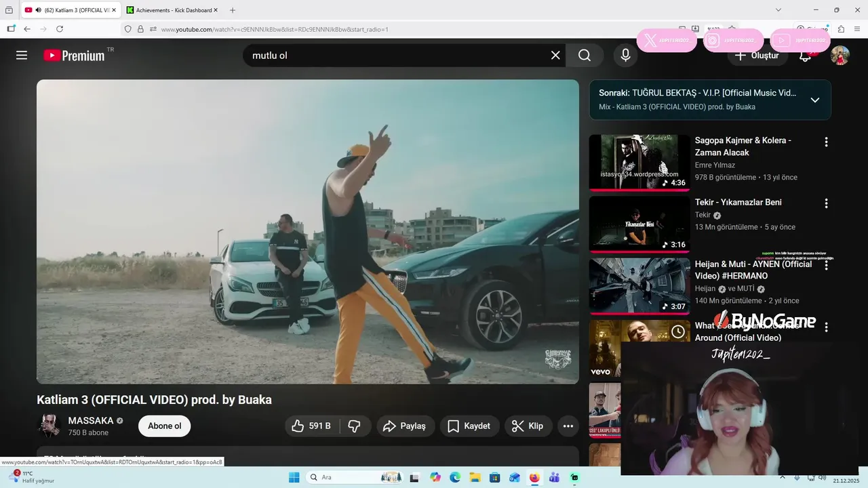Show hidden system tray icons
Viewport: 868px width, 488px height.
click(783, 478)
